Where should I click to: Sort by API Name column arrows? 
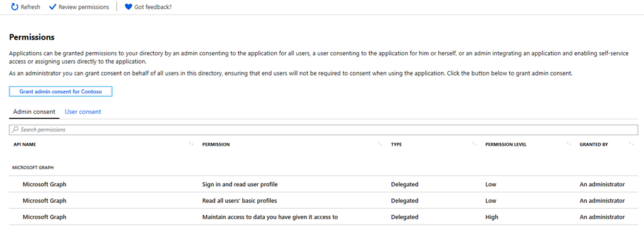coord(191,143)
